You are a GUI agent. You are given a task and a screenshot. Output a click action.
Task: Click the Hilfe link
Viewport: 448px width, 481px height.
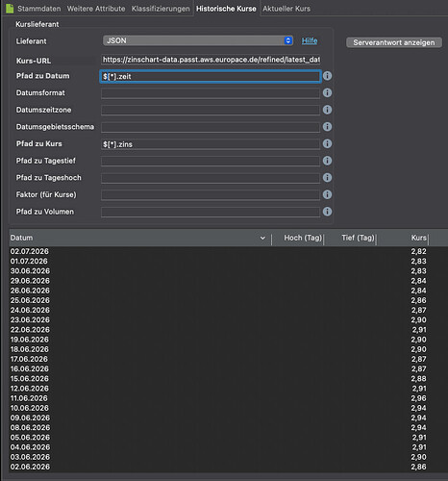(x=310, y=40)
